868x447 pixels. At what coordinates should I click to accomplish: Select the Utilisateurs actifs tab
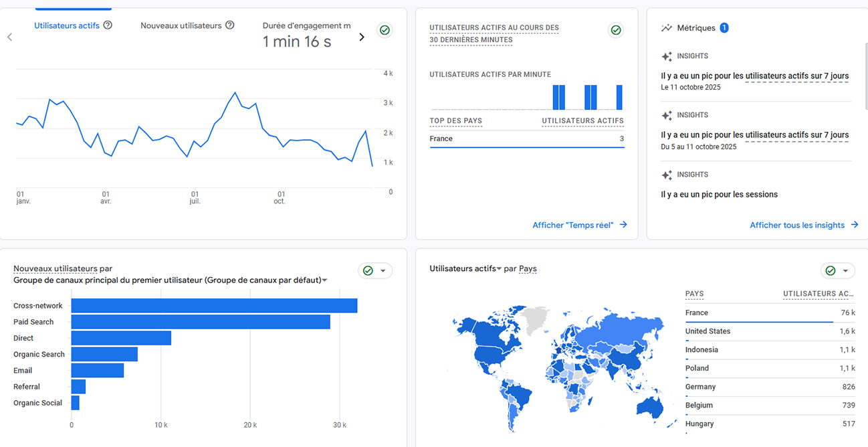pos(67,25)
